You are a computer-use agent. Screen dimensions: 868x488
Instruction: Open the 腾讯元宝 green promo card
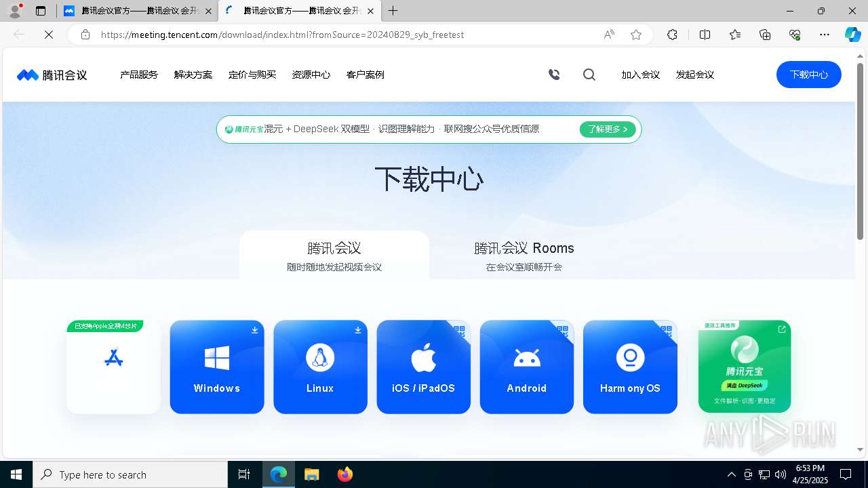(x=745, y=367)
